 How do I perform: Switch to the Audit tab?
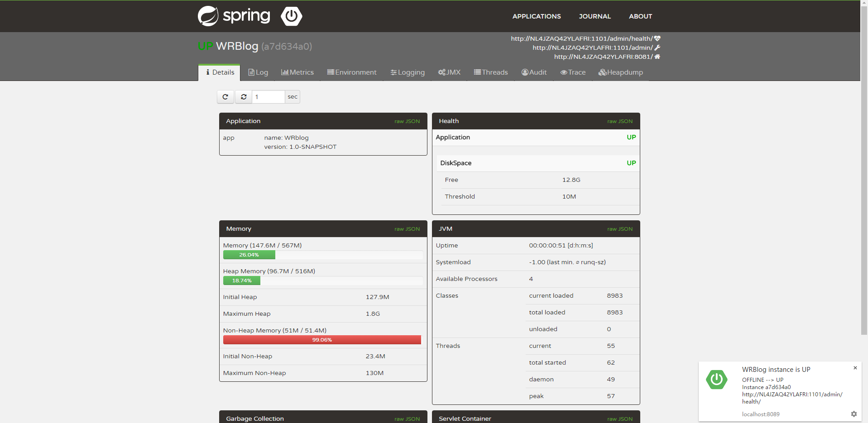(534, 72)
